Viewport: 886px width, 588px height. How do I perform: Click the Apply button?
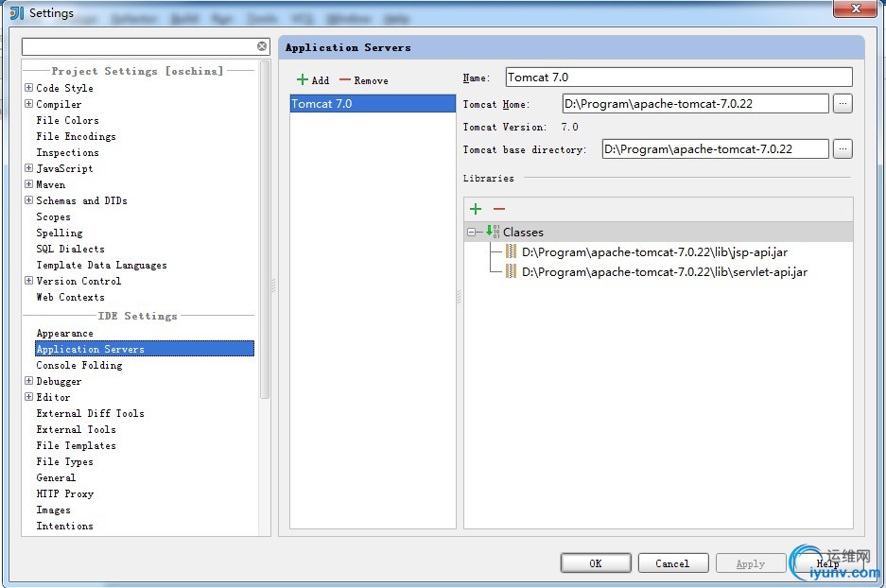(x=751, y=563)
